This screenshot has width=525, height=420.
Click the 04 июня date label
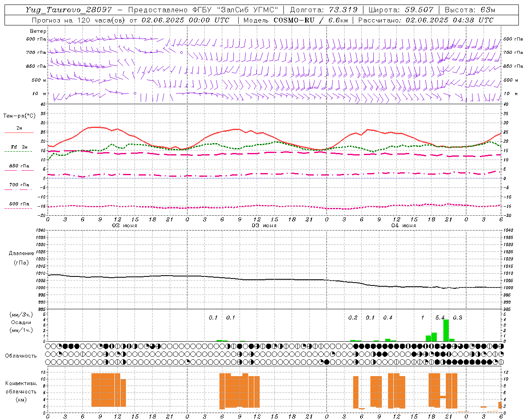[404, 226]
